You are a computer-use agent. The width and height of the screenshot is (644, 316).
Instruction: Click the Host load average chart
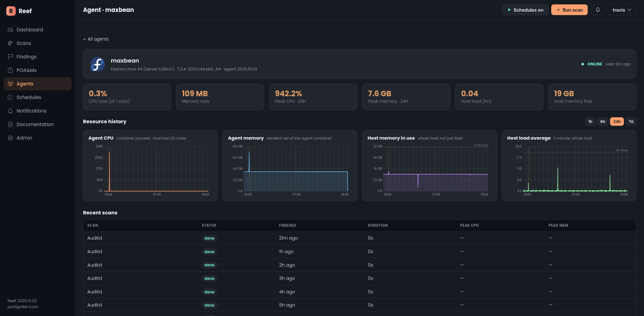(x=569, y=165)
